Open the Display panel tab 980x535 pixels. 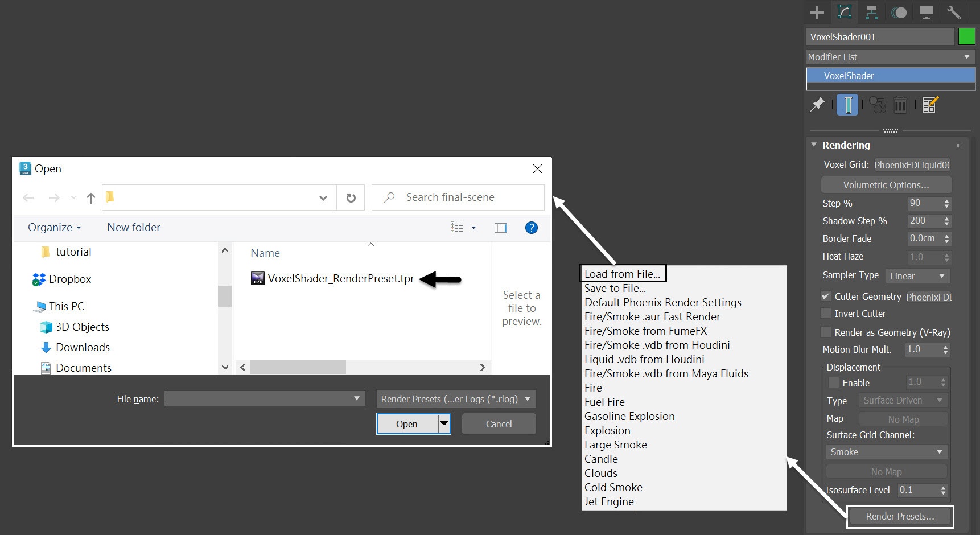pos(927,13)
